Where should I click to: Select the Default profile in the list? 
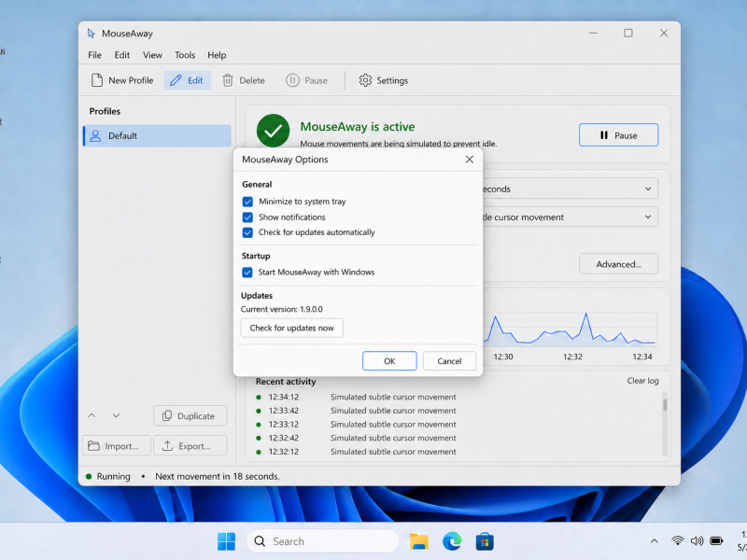(157, 135)
